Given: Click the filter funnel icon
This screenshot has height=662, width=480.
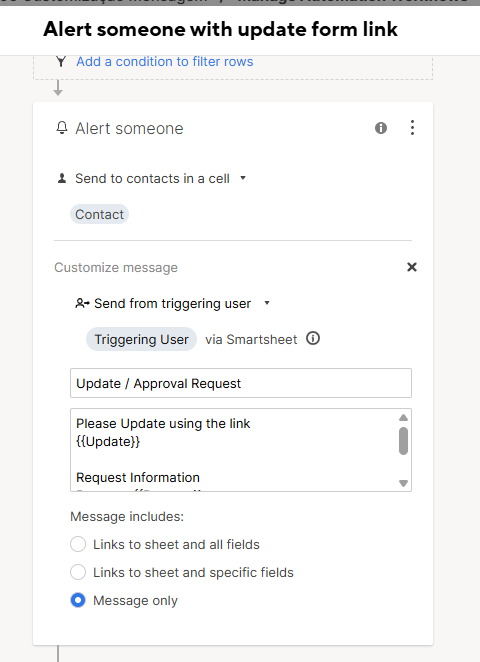Looking at the screenshot, I should (x=61, y=62).
